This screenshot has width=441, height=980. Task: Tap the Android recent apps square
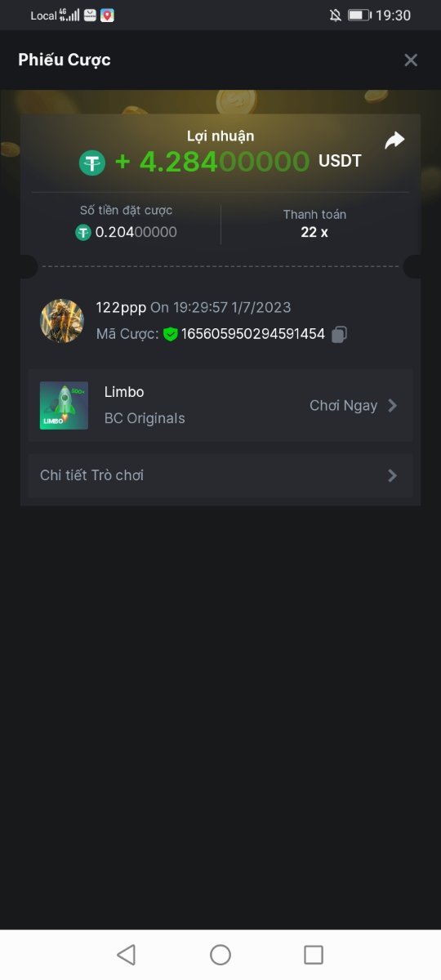point(314,955)
